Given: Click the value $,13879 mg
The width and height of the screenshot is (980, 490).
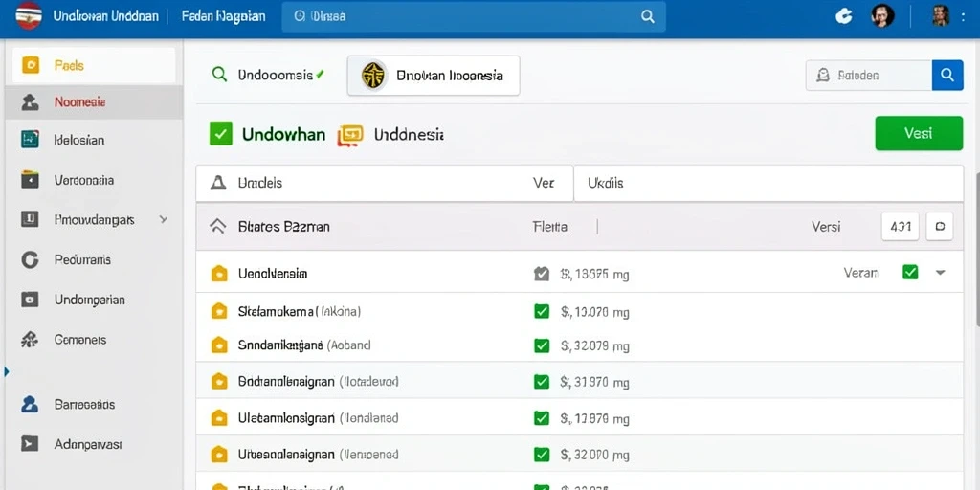Looking at the screenshot, I should pos(595,419).
